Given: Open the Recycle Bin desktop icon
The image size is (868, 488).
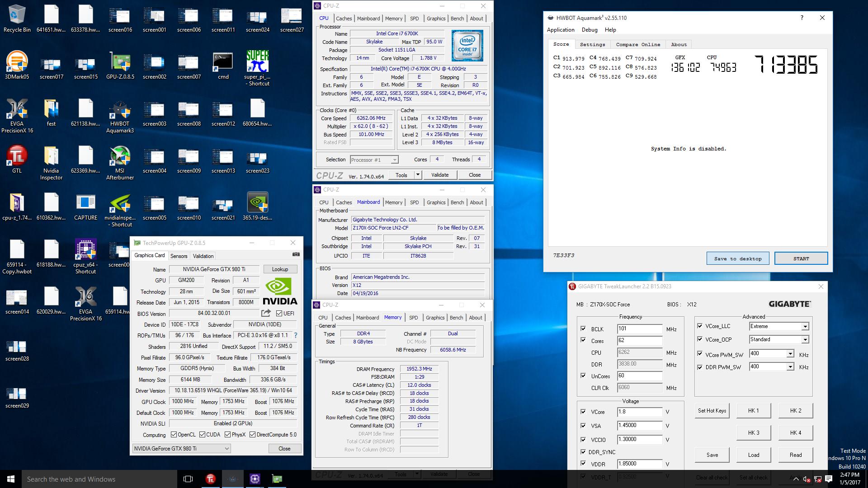Looking at the screenshot, I should [x=17, y=19].
